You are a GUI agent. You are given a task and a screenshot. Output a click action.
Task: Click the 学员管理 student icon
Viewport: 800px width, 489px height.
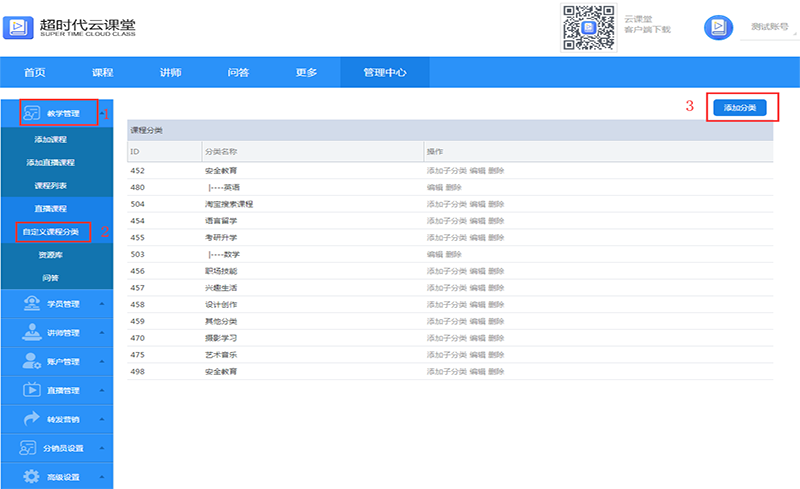click(x=32, y=304)
